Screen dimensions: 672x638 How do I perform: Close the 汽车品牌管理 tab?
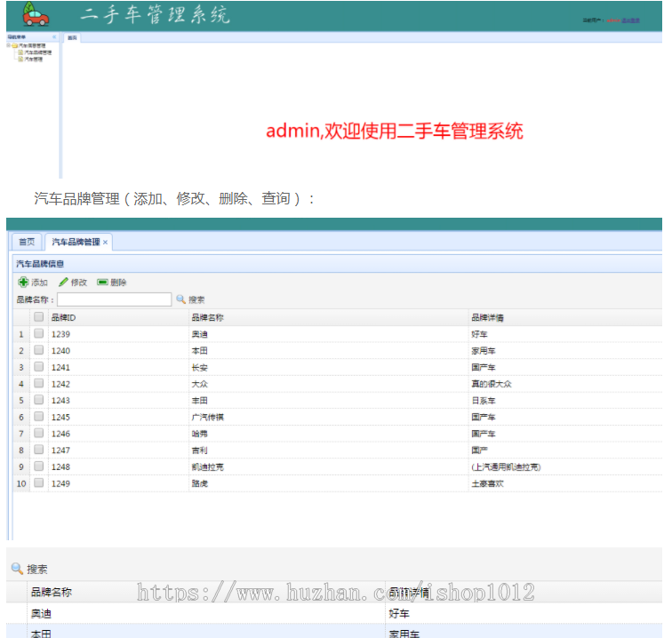coord(105,242)
